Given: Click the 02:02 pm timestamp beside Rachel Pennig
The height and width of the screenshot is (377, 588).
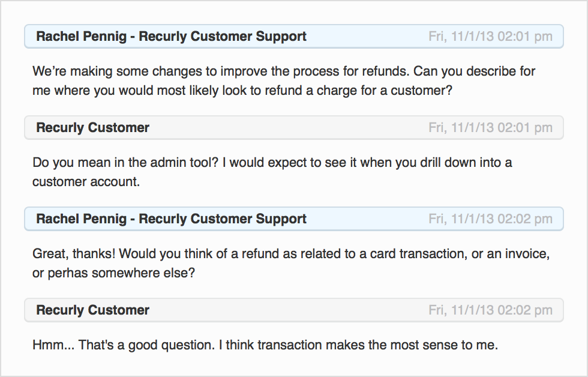Looking at the screenshot, I should [x=491, y=219].
